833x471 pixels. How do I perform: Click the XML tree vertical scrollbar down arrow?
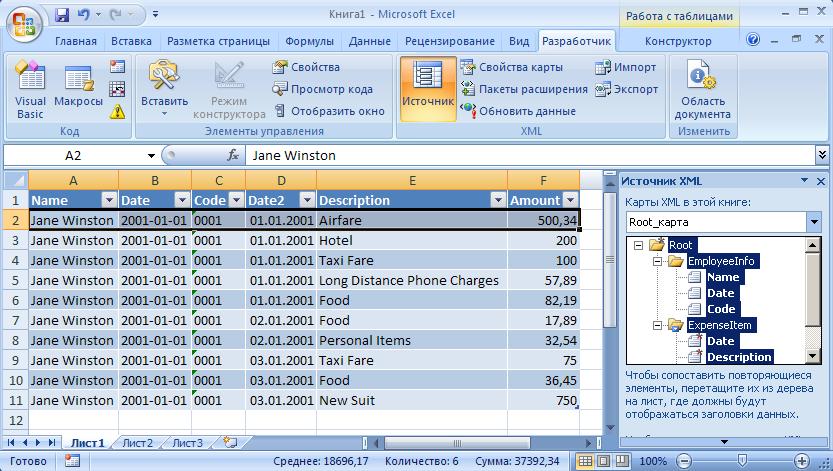tap(813, 356)
